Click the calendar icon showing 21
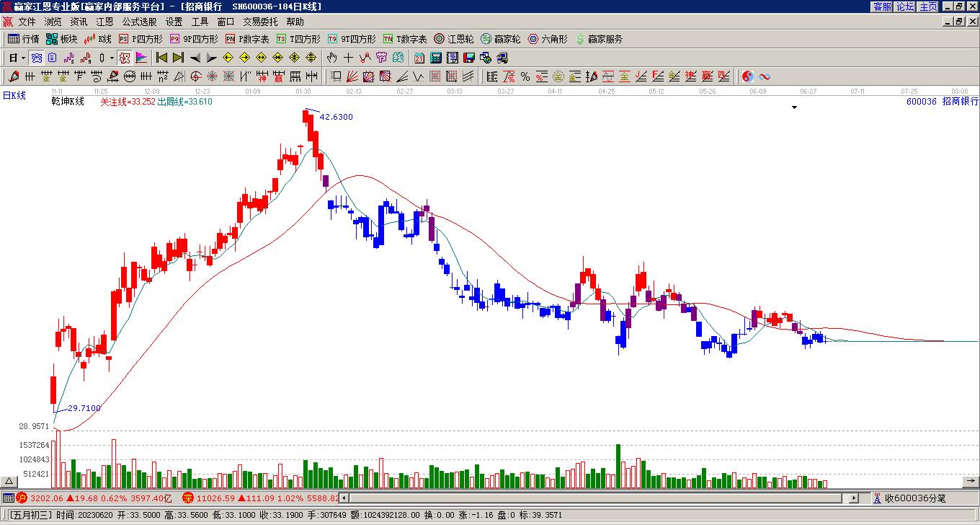Image resolution: width=980 pixels, height=525 pixels. click(419, 58)
